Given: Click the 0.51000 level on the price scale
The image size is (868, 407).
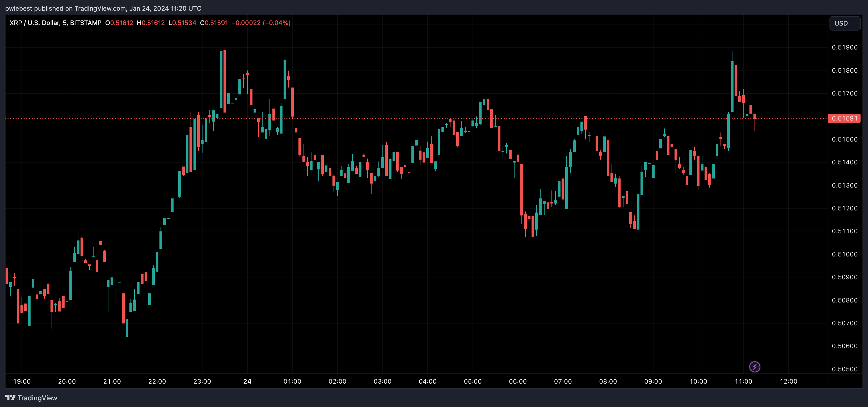Looking at the screenshot, I should pos(844,254).
